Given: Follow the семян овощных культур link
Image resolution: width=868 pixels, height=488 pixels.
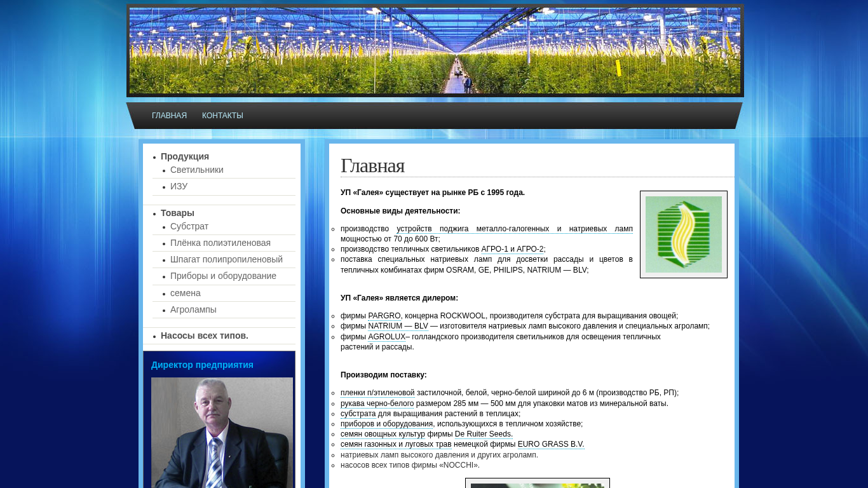Looking at the screenshot, I should (x=383, y=434).
